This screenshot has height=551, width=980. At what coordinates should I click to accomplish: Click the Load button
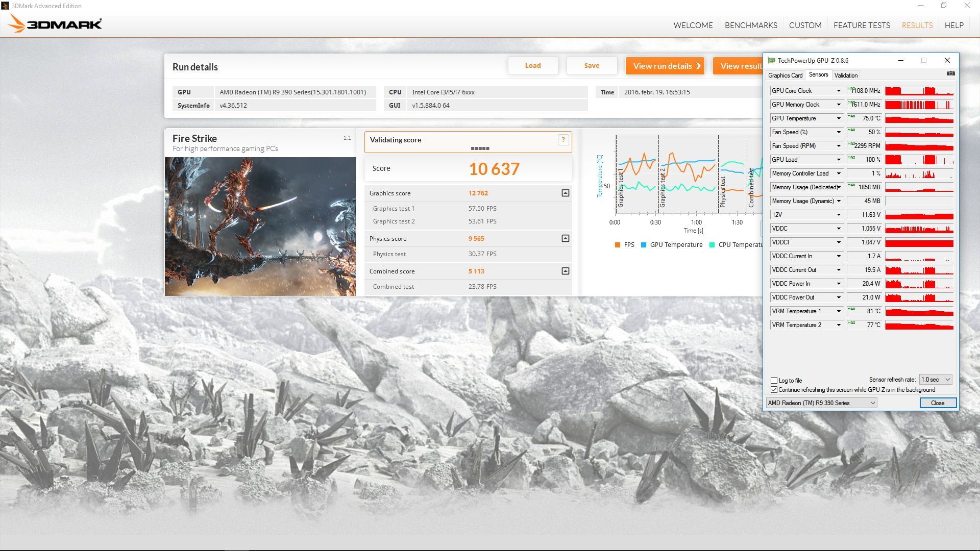tap(533, 66)
